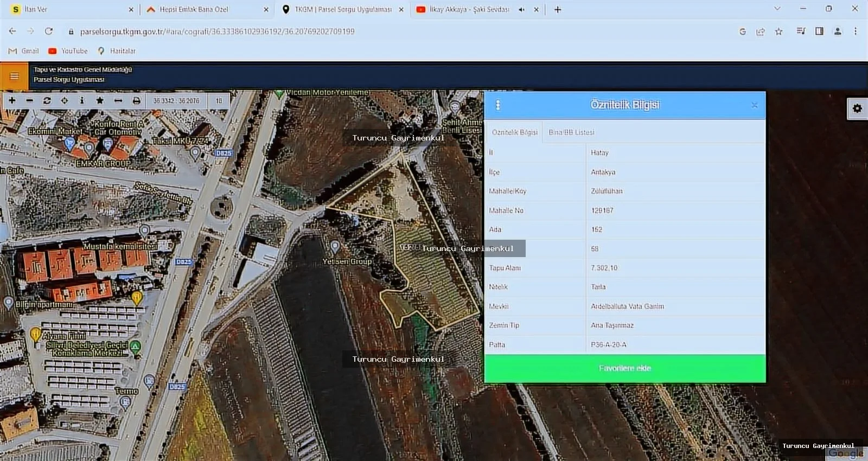This screenshot has width=868, height=461.
Task: Open Haritalar bookmark
Action: click(117, 51)
